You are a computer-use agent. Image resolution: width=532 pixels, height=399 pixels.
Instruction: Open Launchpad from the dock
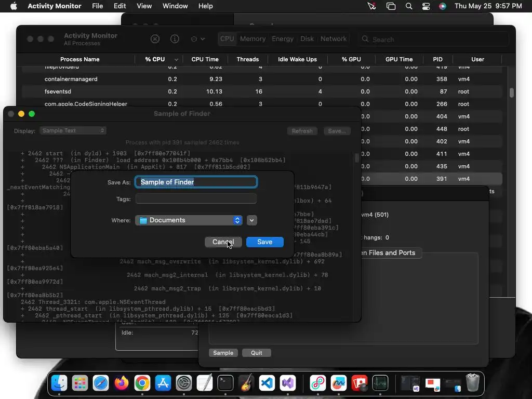[80, 383]
